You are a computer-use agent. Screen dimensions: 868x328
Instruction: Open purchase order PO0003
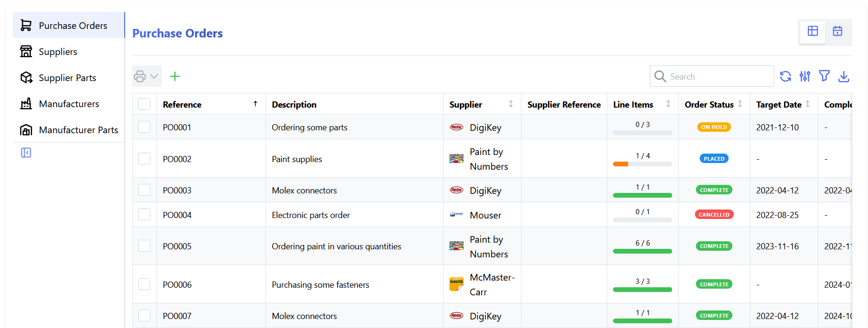click(x=177, y=191)
